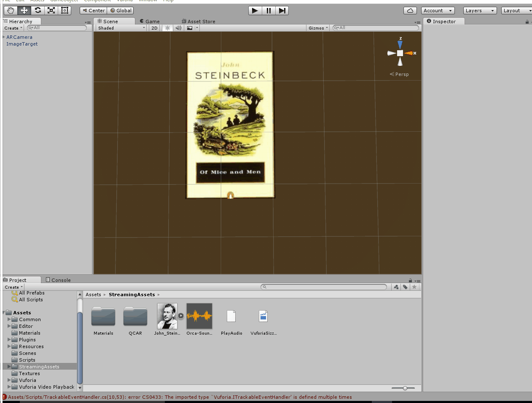
Task: Toggle the Center pivot mode
Action: (93, 10)
